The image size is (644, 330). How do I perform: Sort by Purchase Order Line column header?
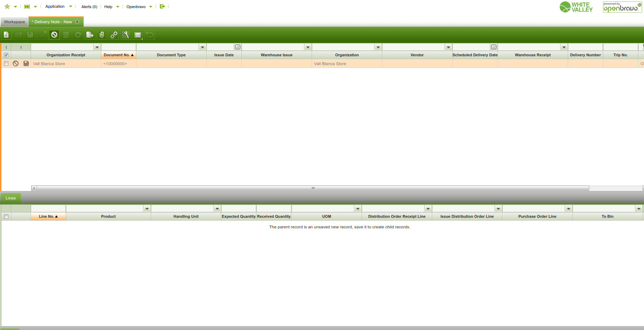538,216
